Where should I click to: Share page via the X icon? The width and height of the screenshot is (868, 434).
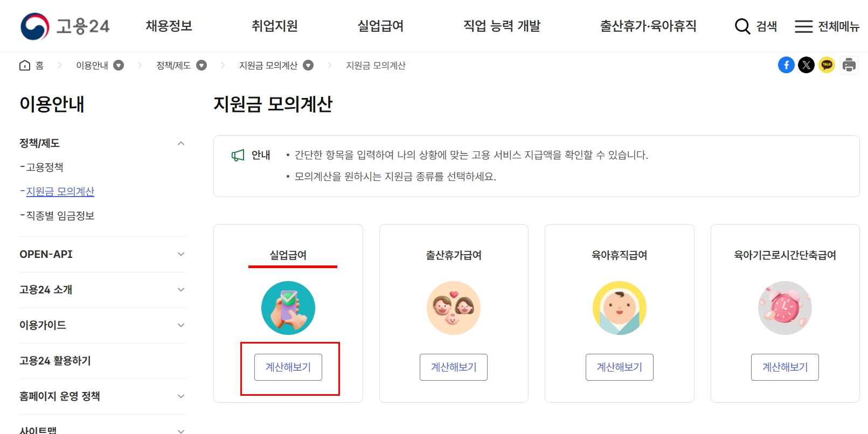807,65
